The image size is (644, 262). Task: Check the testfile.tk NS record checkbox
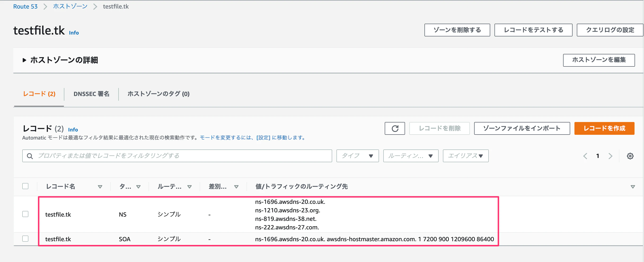coord(25,214)
